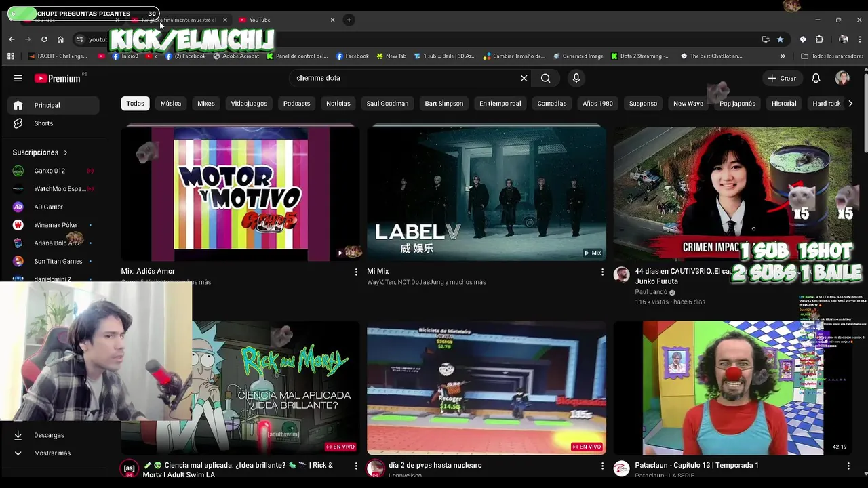Open Shorts in the sidebar

[53, 123]
